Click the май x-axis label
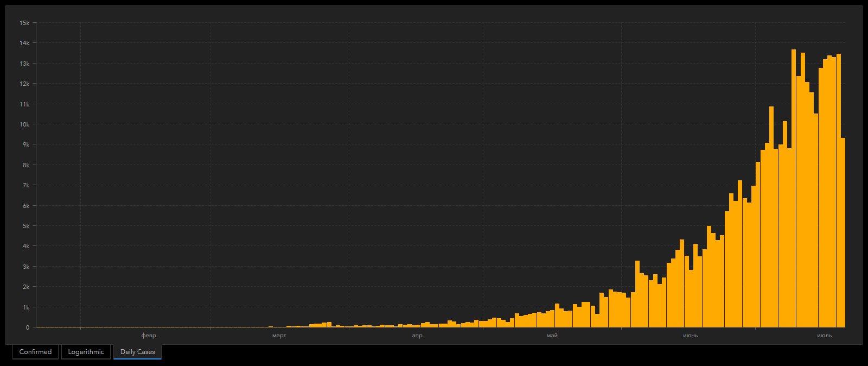 552,336
